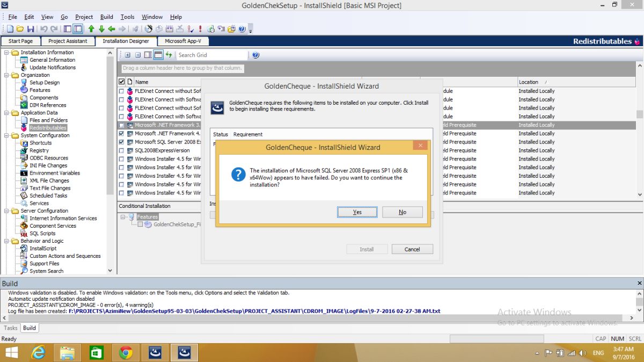This screenshot has height=362, width=644.
Task: Switch to Chrome in the Windows taskbar
Action: tap(126, 352)
